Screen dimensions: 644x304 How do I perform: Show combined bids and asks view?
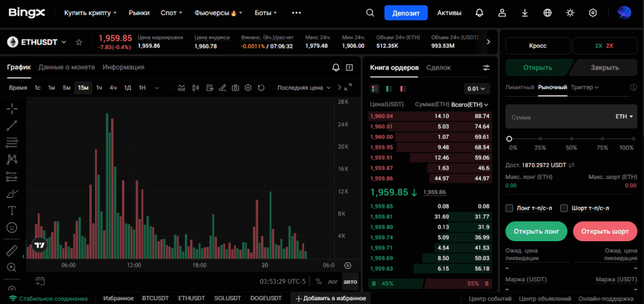coord(375,88)
